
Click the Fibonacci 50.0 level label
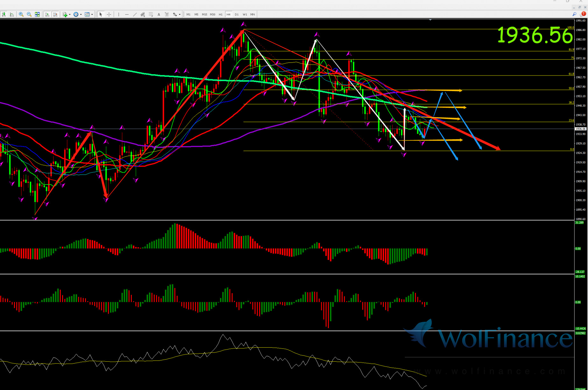click(571, 88)
